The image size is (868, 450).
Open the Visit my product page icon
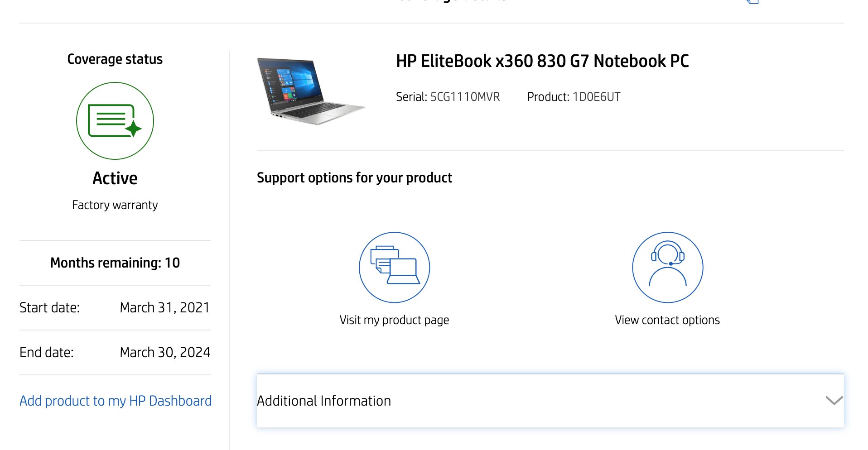pyautogui.click(x=394, y=267)
